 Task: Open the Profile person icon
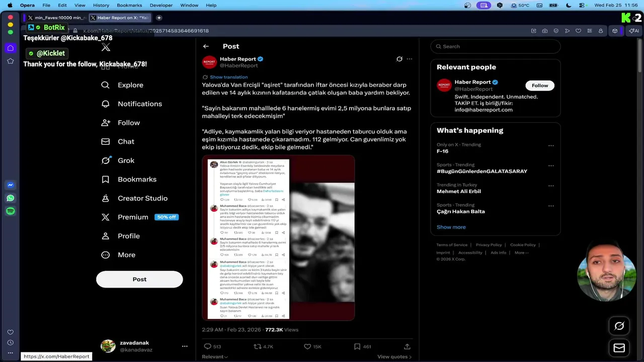[x=105, y=236]
